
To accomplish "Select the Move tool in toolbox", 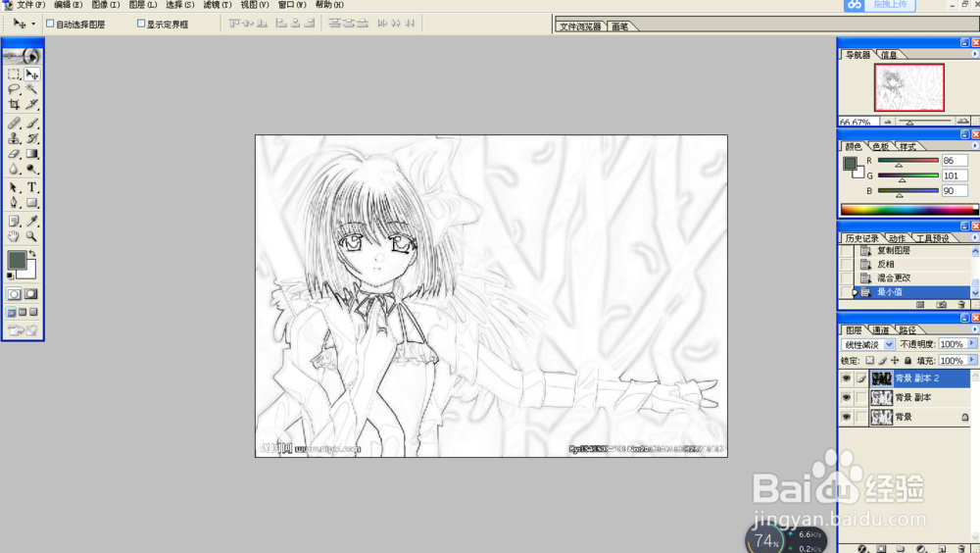I will coord(31,74).
